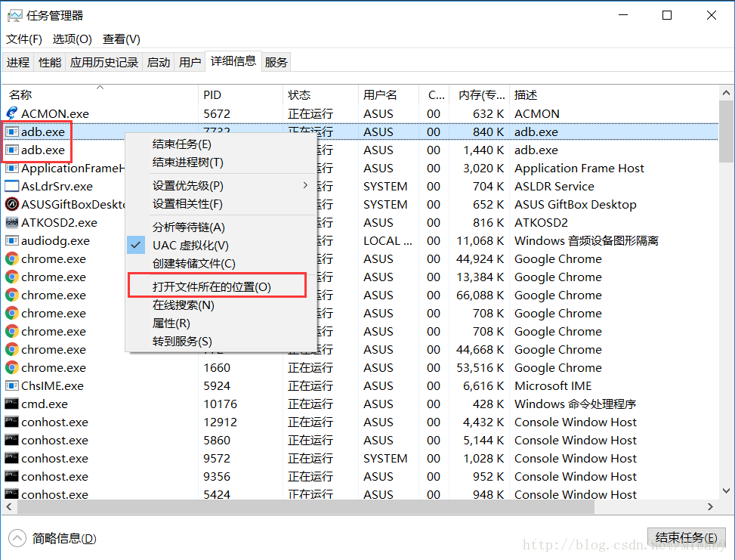Choose 结束进程树(T) in context menu
Viewport: 735px width, 560px height.
(x=221, y=162)
